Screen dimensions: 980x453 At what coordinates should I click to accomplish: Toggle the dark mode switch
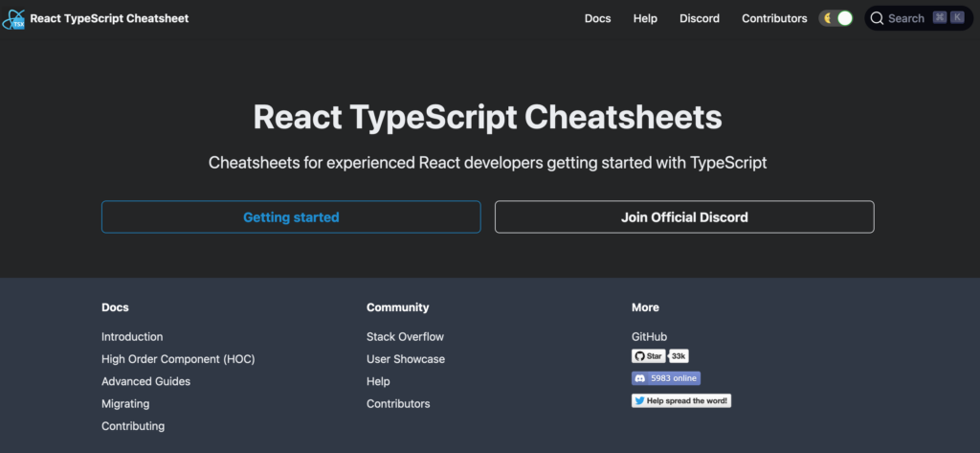click(835, 18)
